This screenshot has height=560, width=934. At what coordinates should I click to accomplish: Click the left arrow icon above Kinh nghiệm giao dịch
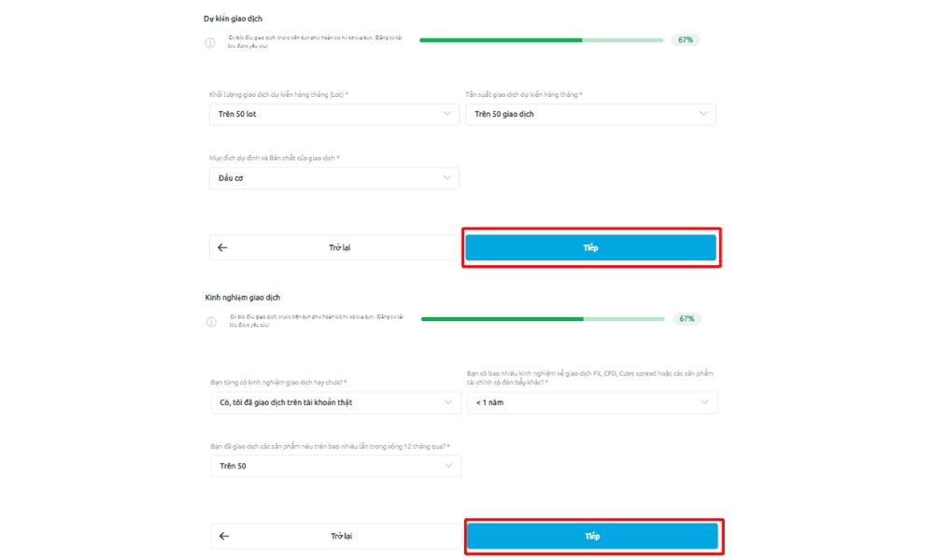pyautogui.click(x=222, y=248)
